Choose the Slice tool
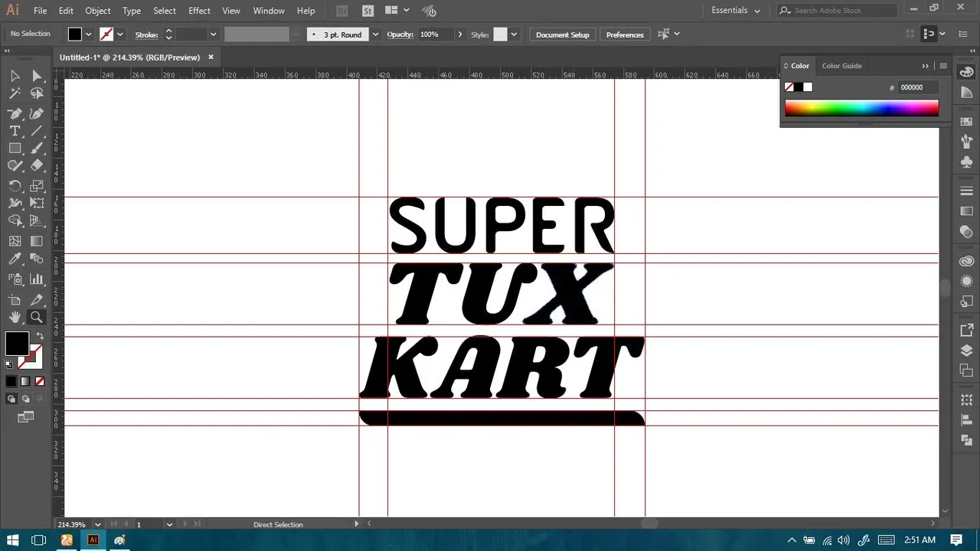 (37, 300)
